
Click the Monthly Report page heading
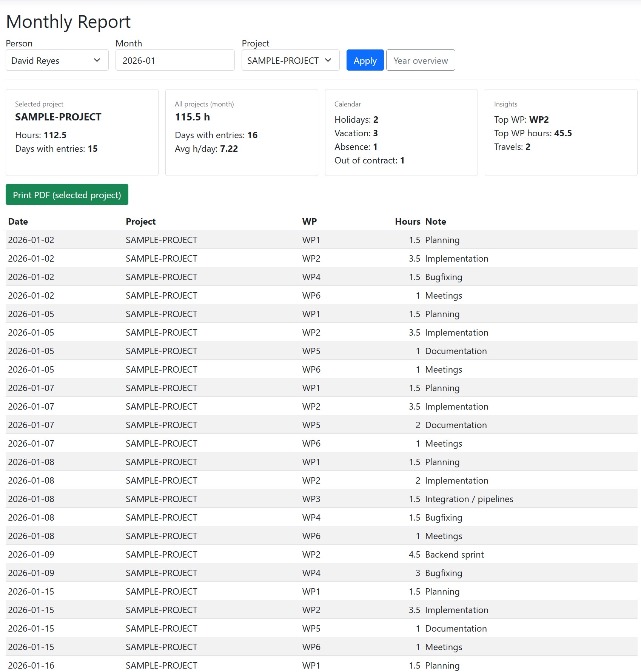(68, 22)
